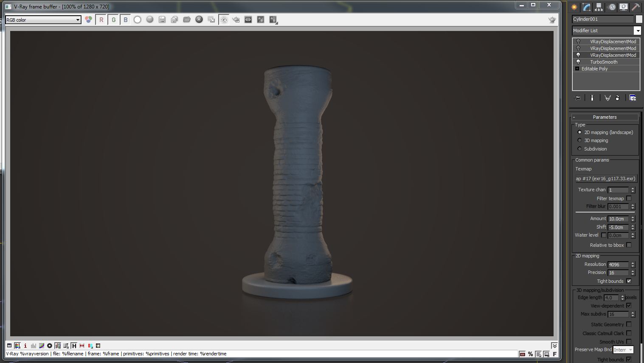Open the Hierarchy panel tab
Image resolution: width=644 pixels, height=363 pixels.
point(599,7)
